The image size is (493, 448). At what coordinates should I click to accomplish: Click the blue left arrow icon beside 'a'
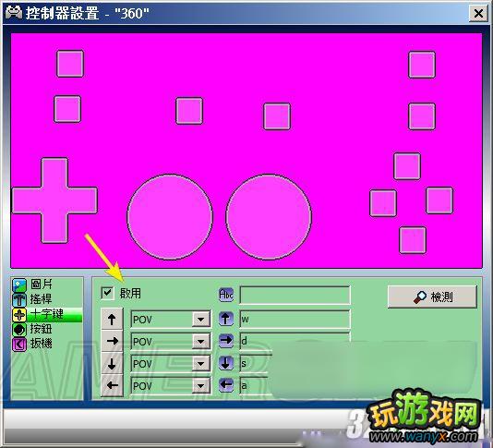[226, 384]
